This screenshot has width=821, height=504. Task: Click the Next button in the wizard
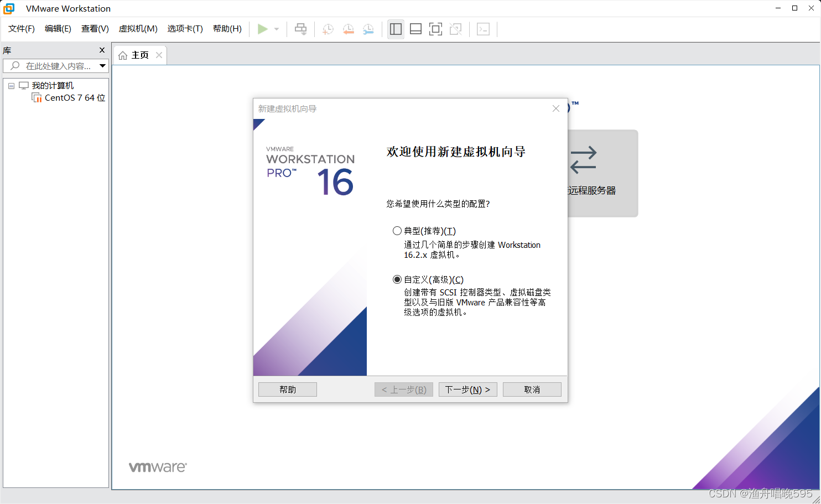468,389
